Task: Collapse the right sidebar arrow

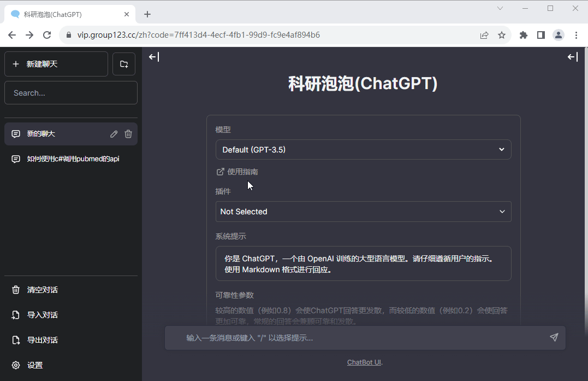Action: [572, 56]
